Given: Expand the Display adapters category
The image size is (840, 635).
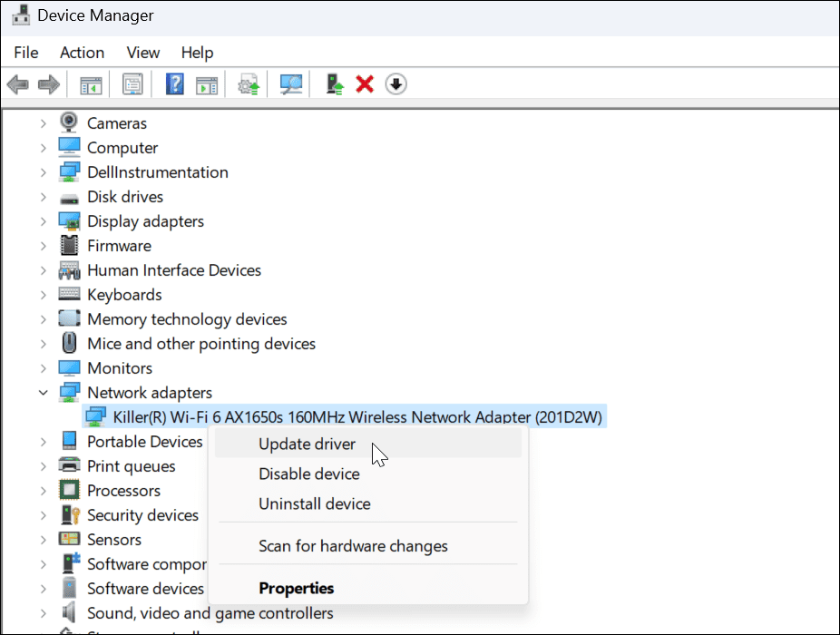Looking at the screenshot, I should (x=44, y=220).
